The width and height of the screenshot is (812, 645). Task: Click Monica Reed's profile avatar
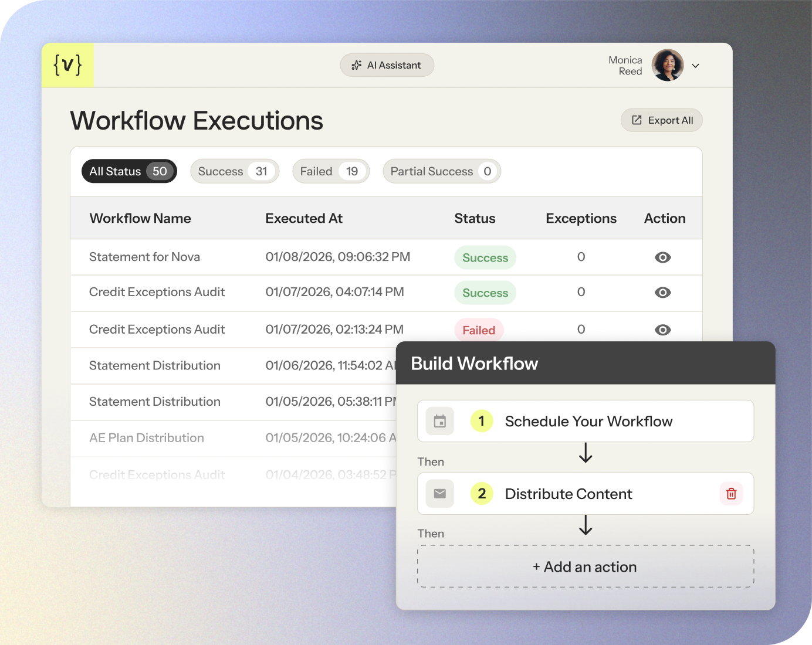click(x=668, y=65)
